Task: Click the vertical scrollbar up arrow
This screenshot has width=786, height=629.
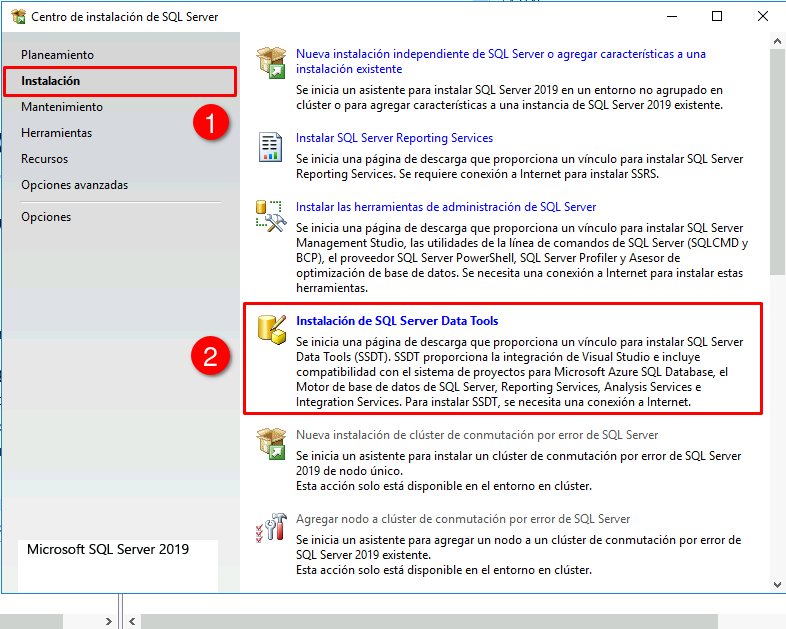Action: [x=777, y=41]
